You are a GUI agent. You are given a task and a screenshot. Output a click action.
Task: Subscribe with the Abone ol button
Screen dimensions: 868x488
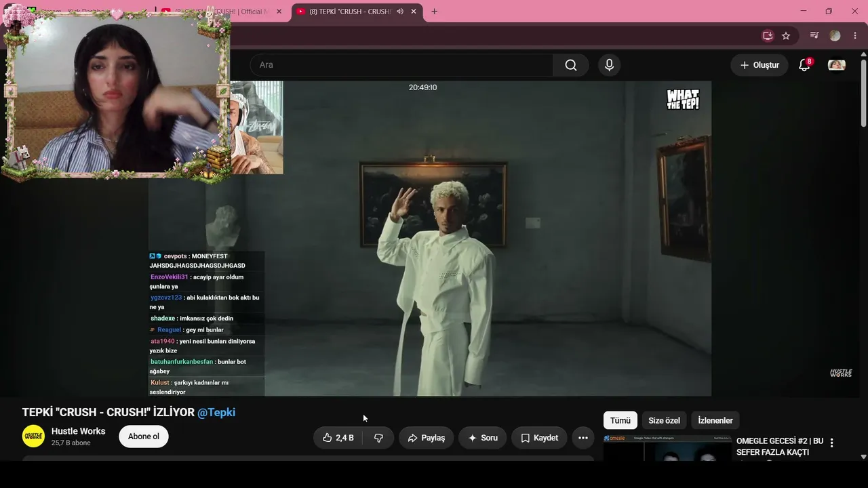click(144, 436)
